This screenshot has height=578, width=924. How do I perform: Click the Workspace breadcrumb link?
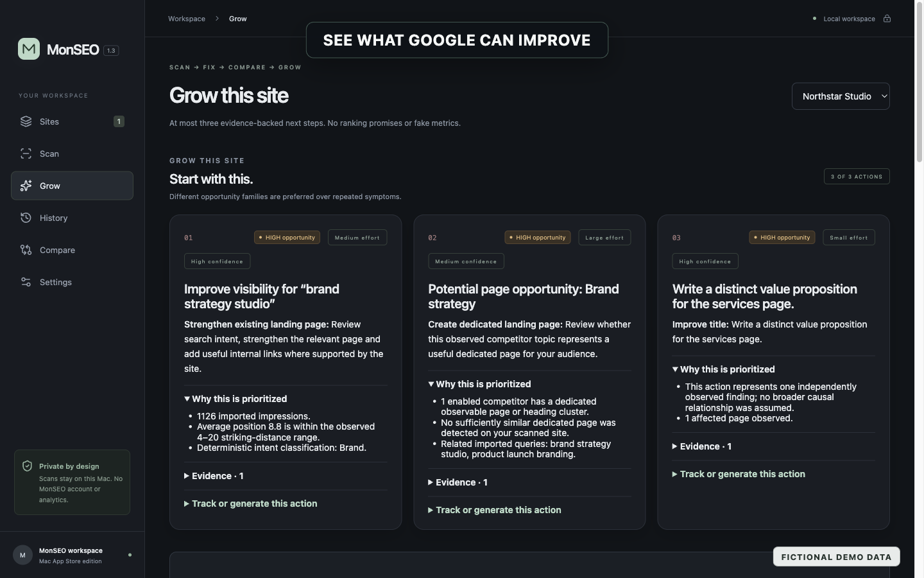point(187,19)
